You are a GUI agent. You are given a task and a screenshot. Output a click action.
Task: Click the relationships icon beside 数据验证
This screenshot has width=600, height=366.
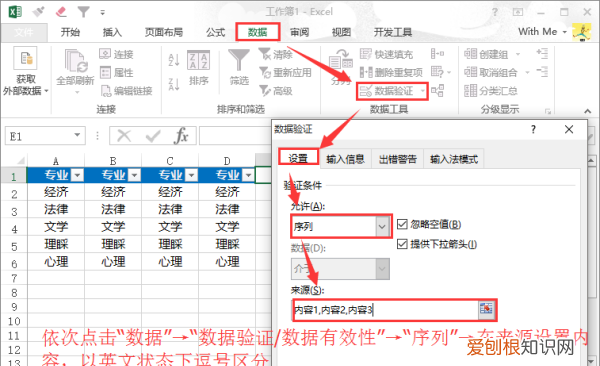437,91
